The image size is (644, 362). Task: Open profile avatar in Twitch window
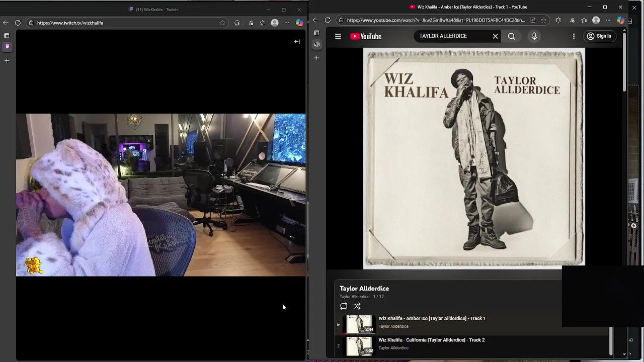point(275,23)
